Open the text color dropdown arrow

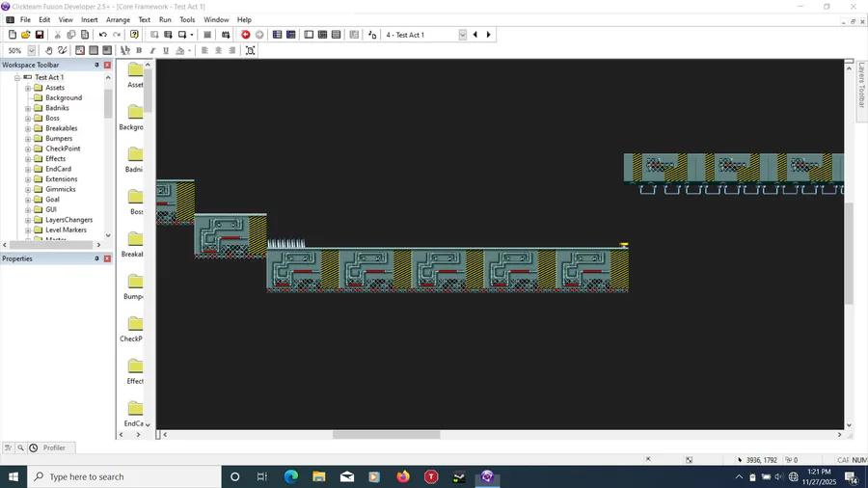point(189,50)
